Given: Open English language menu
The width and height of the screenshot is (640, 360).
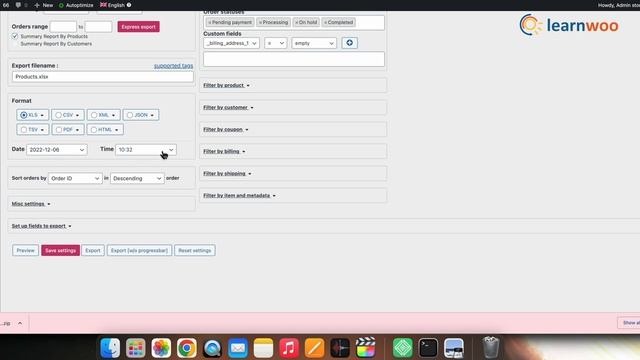Looking at the screenshot, I should point(116,5).
